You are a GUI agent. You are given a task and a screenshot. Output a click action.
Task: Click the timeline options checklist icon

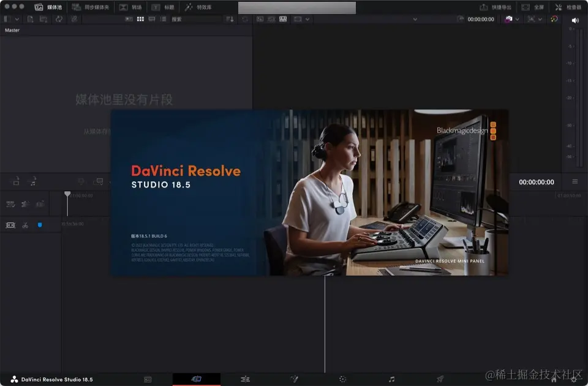pyautogui.click(x=10, y=204)
